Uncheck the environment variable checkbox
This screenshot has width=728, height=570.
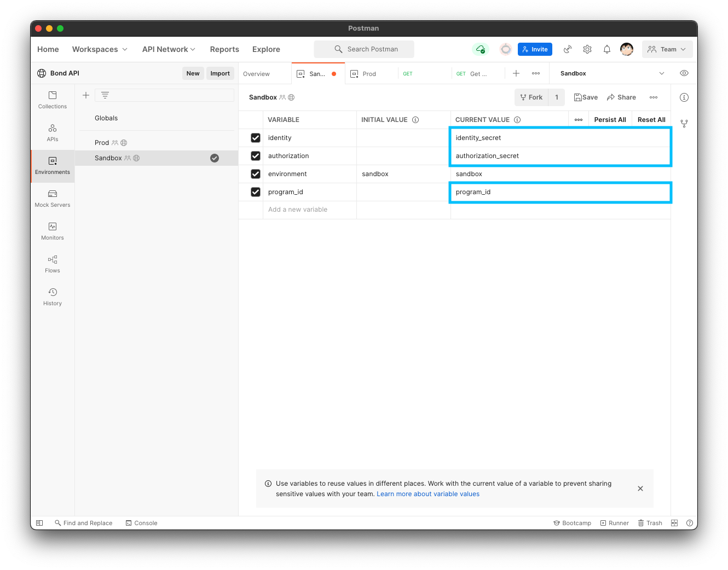256,174
